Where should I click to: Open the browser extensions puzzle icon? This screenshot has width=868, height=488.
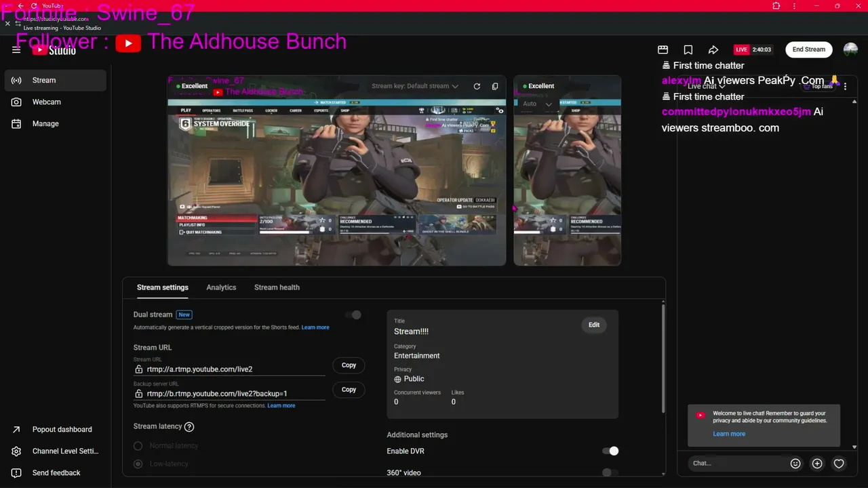[x=776, y=5]
